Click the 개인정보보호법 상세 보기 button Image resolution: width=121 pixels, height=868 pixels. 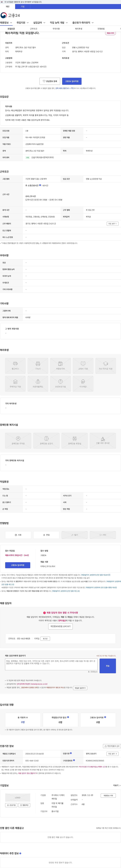coord(60,626)
